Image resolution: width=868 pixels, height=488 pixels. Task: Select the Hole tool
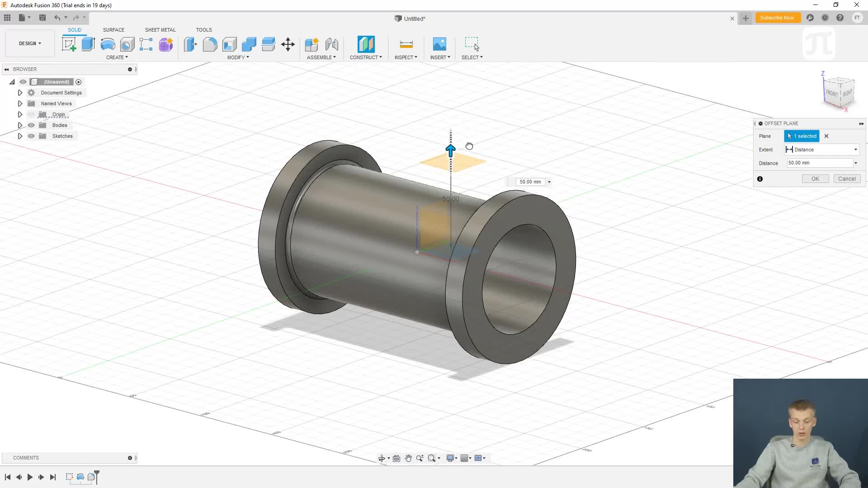[x=127, y=44]
